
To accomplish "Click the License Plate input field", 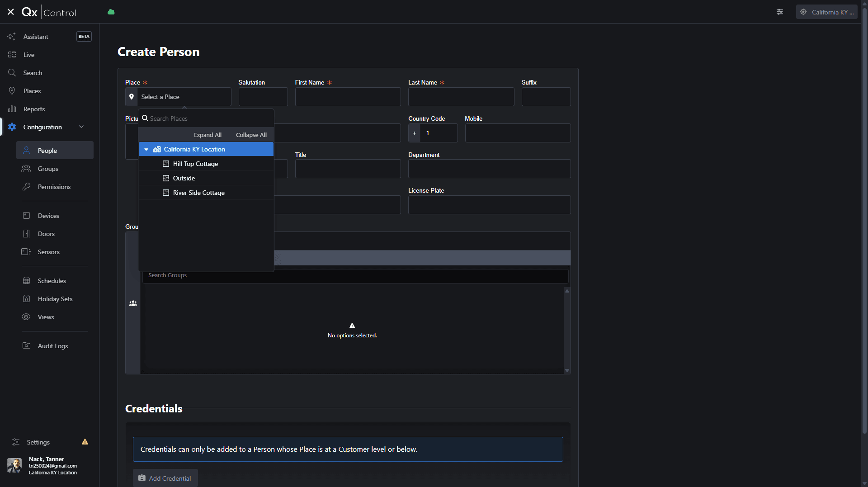I will pyautogui.click(x=490, y=205).
